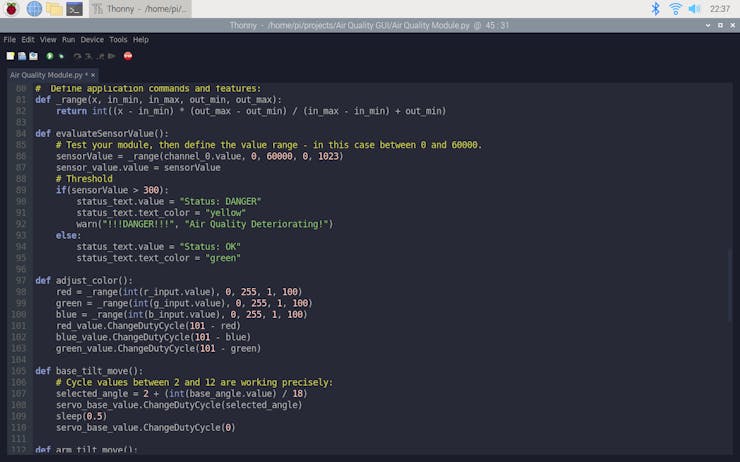Click the Thonny window title bar text
The width and height of the screenshot is (740, 462).
point(369,25)
